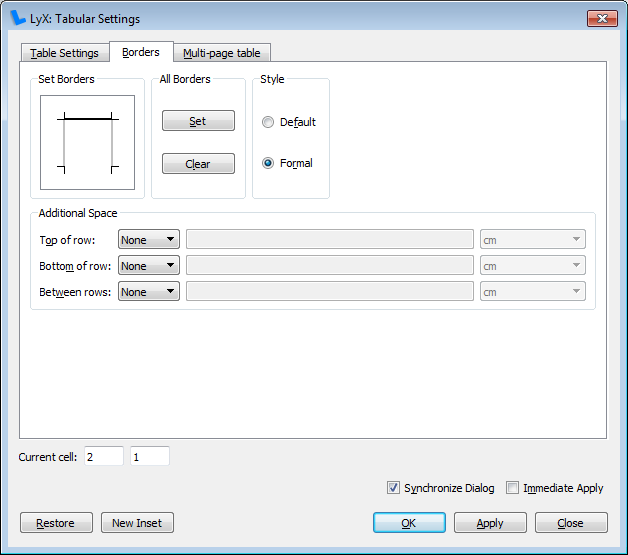Open the Between rows dropdown

(149, 292)
